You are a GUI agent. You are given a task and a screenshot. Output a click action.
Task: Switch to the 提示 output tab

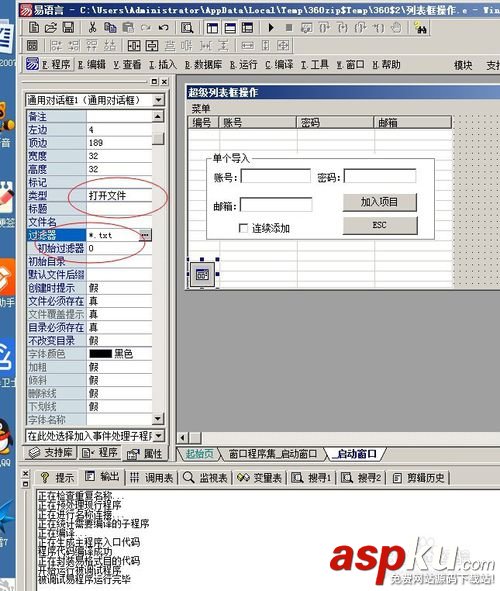pyautogui.click(x=57, y=478)
